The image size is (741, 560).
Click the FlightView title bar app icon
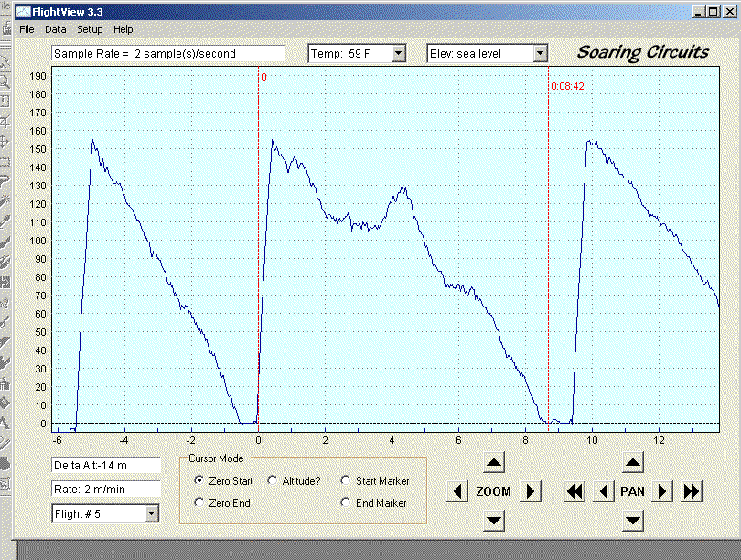click(23, 12)
